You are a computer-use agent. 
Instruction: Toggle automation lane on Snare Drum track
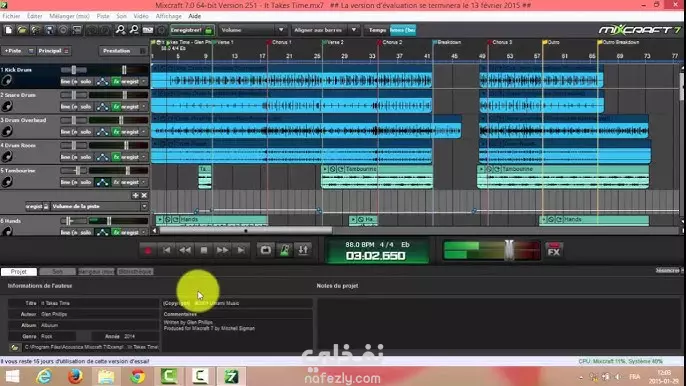point(102,107)
